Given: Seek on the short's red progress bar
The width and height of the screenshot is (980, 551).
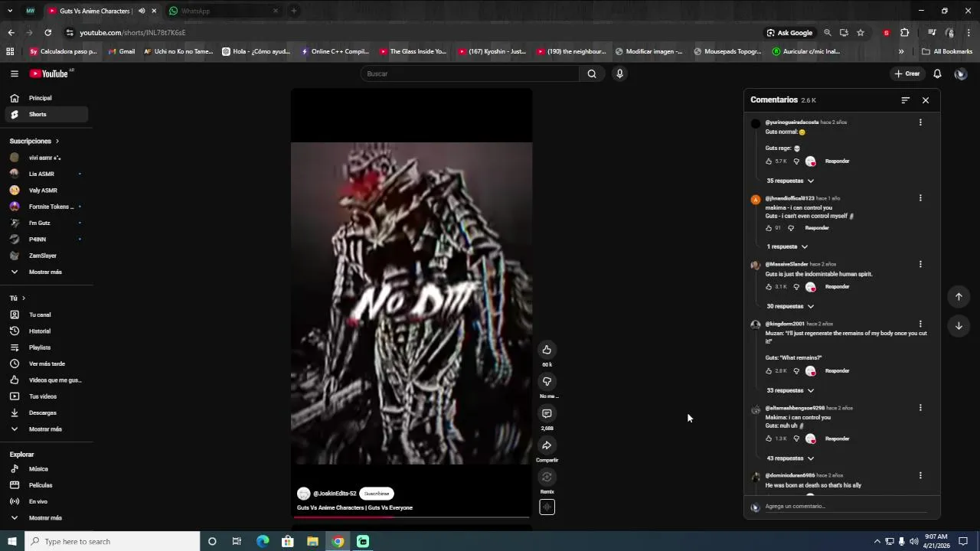Looking at the screenshot, I should point(412,517).
